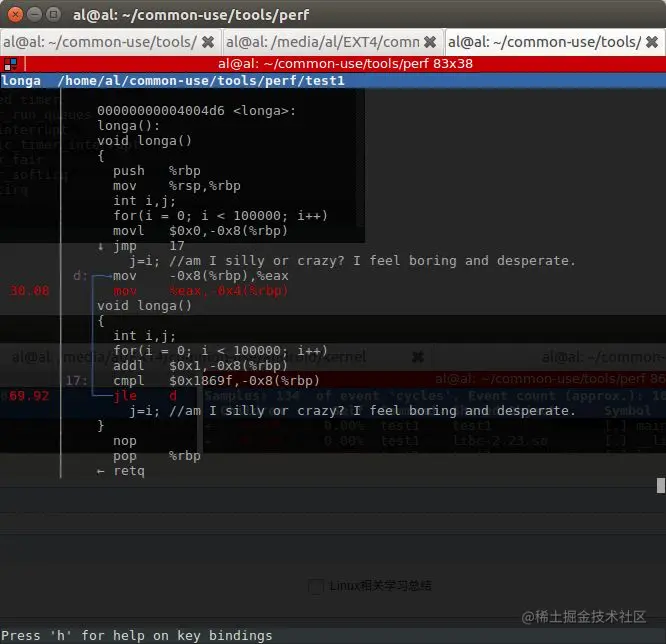
Task: Select 'movl $0x0,-0x8(%rbp)' line
Action: click(x=200, y=231)
